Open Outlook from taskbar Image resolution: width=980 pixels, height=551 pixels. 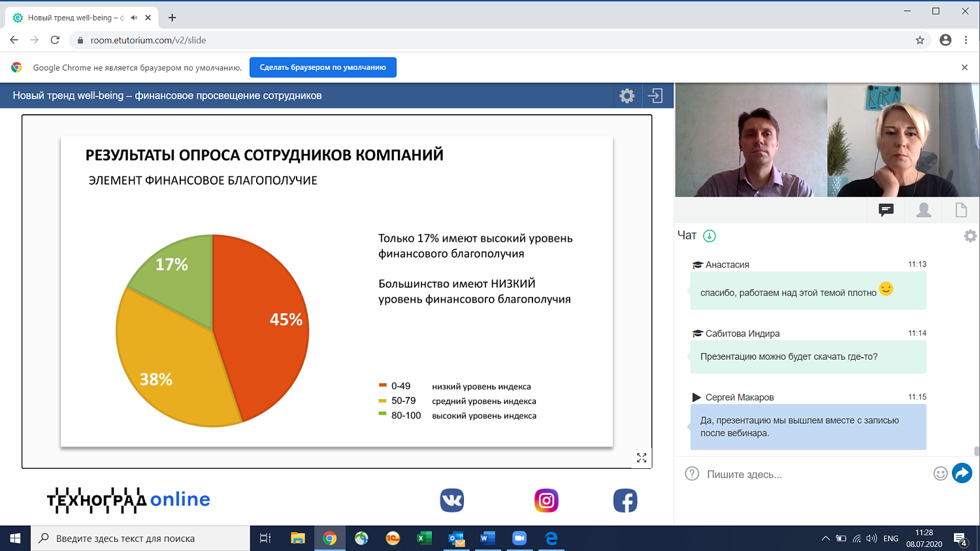coord(457,539)
